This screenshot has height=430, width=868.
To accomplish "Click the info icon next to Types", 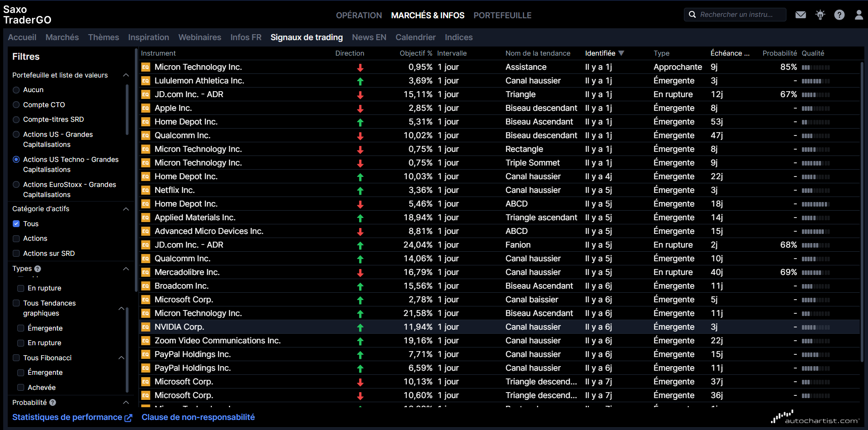I will click(x=38, y=269).
